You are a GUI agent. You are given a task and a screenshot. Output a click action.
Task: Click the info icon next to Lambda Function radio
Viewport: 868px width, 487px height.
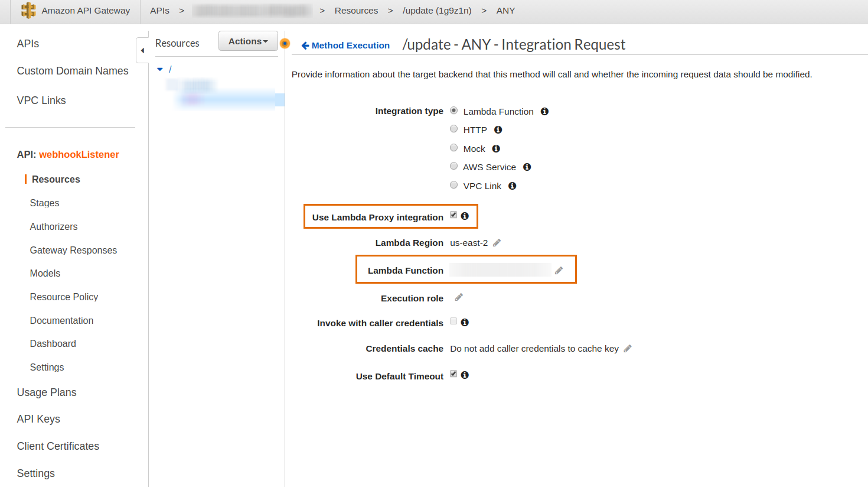pos(544,111)
